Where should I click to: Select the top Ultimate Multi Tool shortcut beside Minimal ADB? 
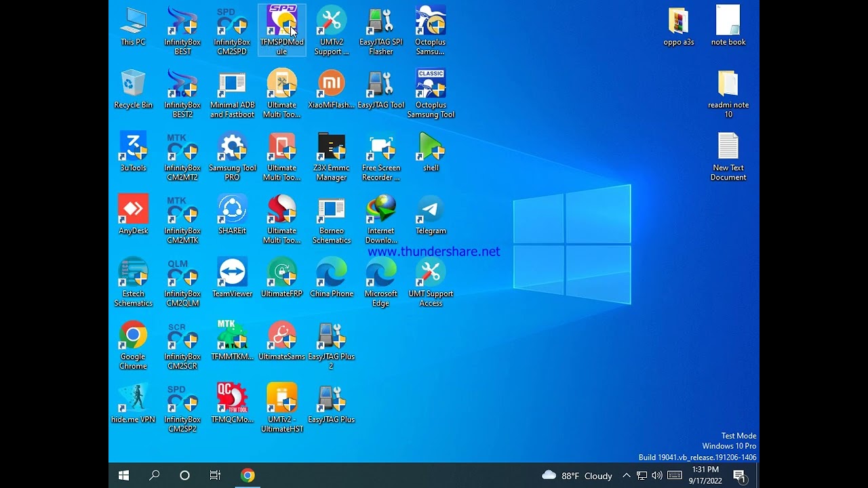pyautogui.click(x=281, y=94)
